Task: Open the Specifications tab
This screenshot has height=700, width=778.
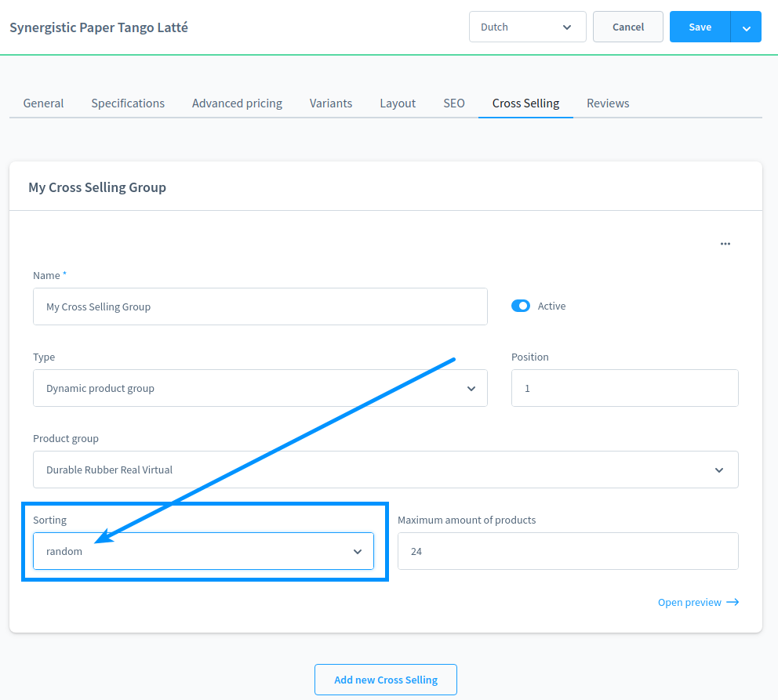Action: pyautogui.click(x=128, y=103)
